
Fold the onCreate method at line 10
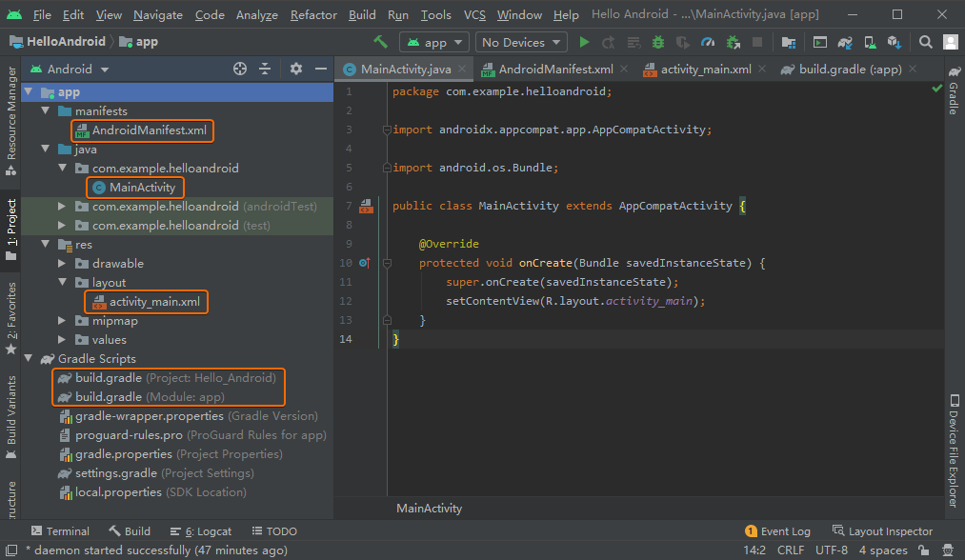coord(387,263)
